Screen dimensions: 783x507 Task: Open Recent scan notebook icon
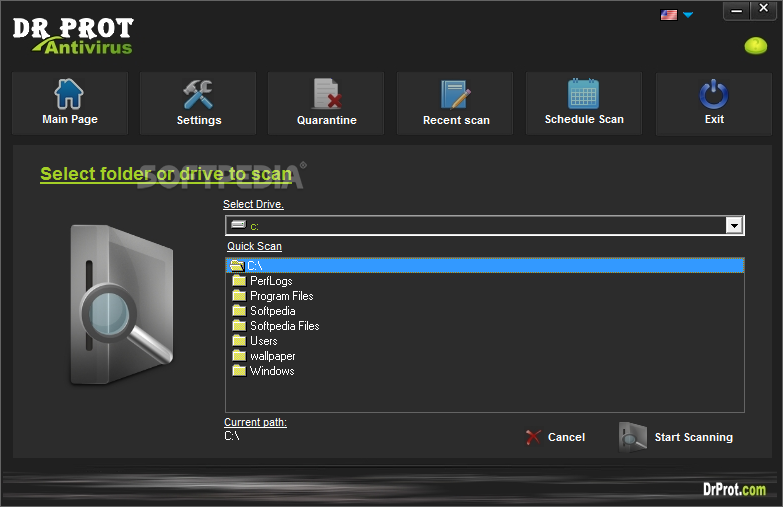(x=455, y=94)
